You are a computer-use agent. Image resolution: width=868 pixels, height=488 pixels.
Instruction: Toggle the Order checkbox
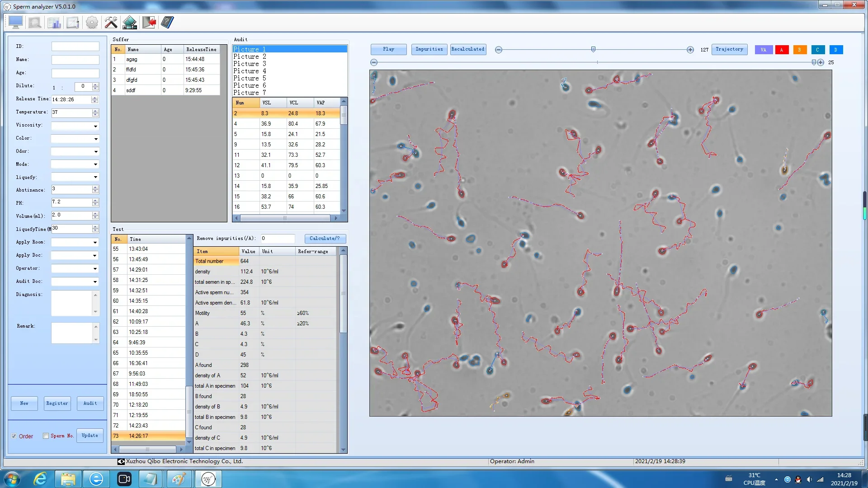pyautogui.click(x=14, y=436)
